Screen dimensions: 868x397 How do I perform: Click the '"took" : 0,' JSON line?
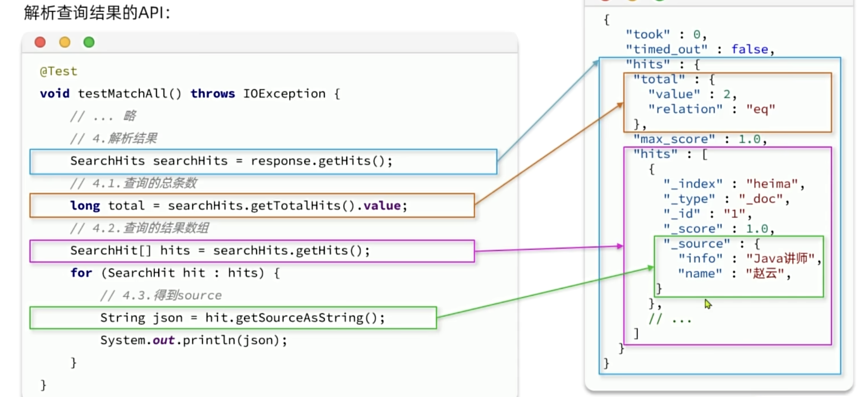666,34
